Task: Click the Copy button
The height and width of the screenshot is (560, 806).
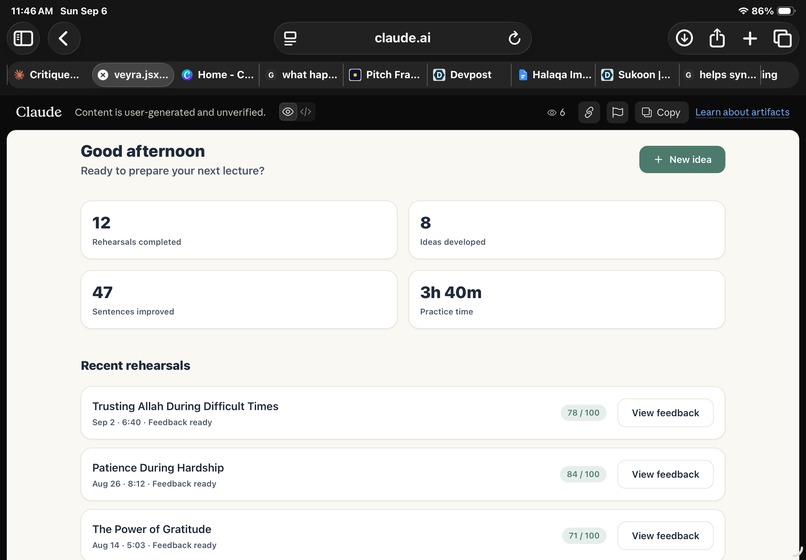Action: [662, 112]
